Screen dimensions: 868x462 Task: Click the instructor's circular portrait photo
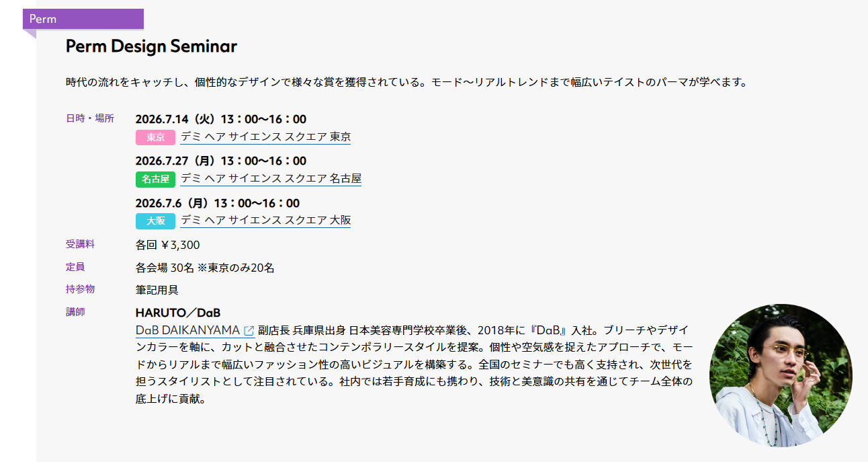coord(780,375)
